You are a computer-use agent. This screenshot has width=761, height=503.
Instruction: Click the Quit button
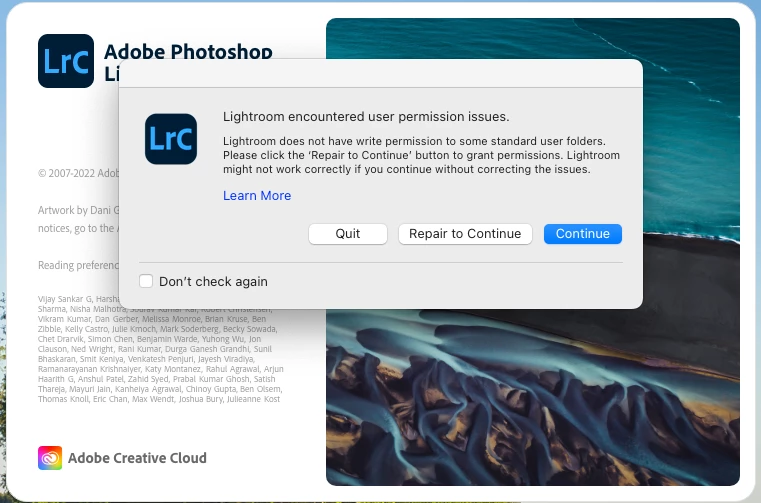coord(347,234)
